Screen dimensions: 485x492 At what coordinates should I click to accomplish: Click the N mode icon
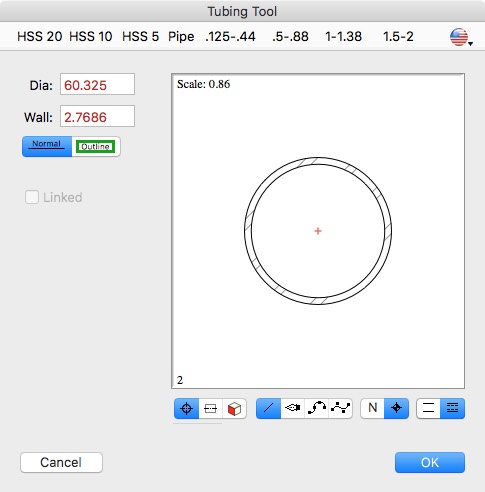[372, 408]
